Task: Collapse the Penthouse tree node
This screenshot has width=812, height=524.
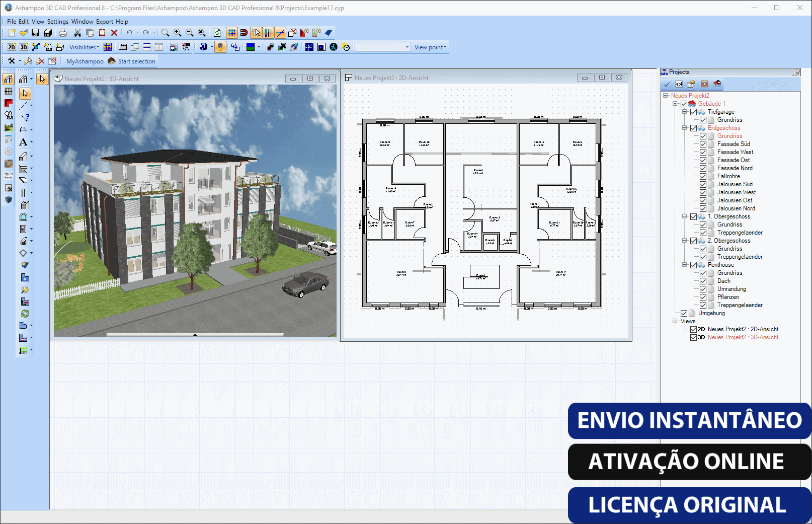Action: pyautogui.click(x=685, y=265)
